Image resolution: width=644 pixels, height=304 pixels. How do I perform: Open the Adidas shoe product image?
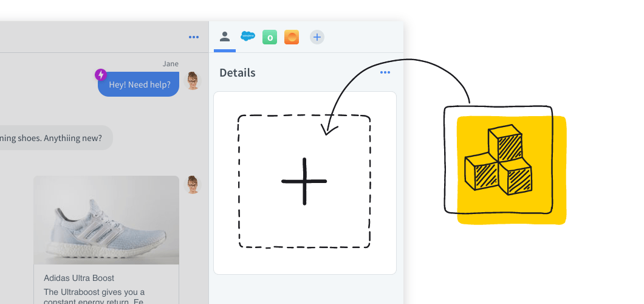pos(106,220)
